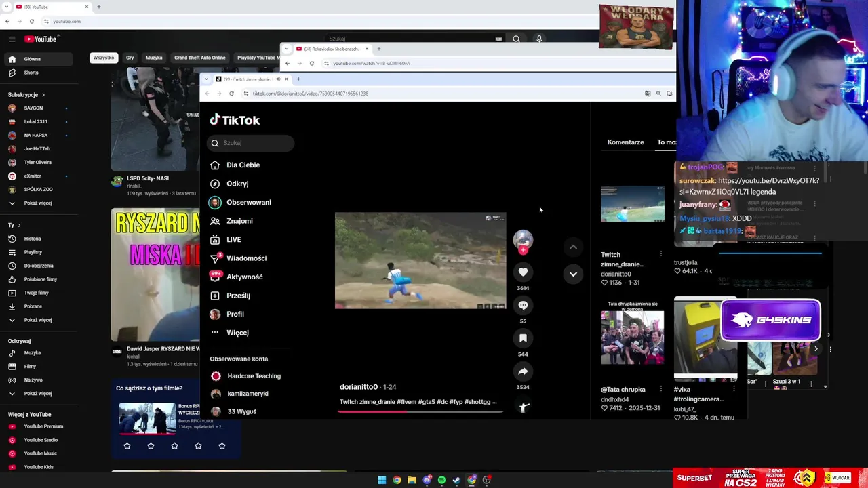Mute the TikTok browser tab audio
The width and height of the screenshot is (868, 488).
coord(278,79)
